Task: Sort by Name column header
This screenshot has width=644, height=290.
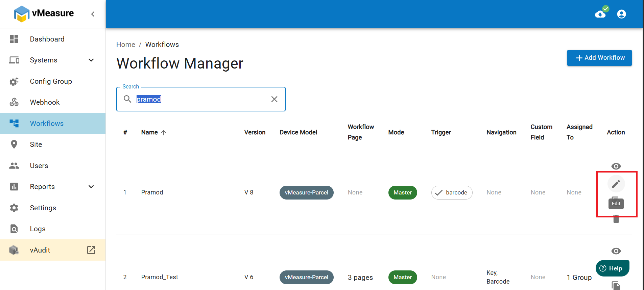Action: pos(149,132)
